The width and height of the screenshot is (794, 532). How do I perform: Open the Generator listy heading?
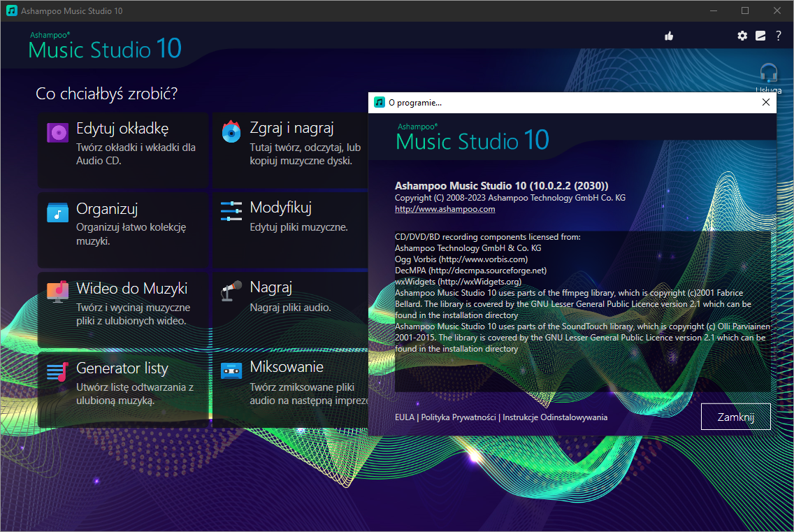(x=122, y=368)
